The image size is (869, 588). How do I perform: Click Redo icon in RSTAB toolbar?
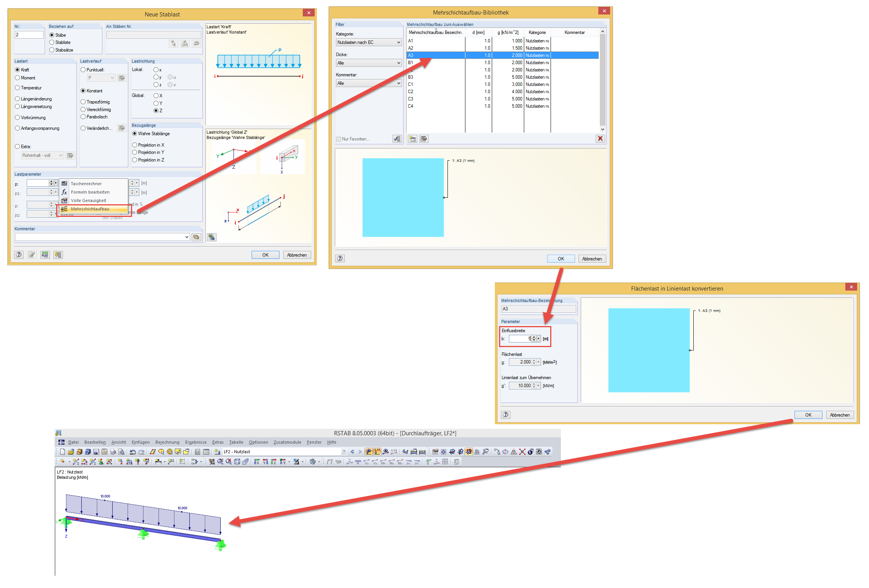141,452
